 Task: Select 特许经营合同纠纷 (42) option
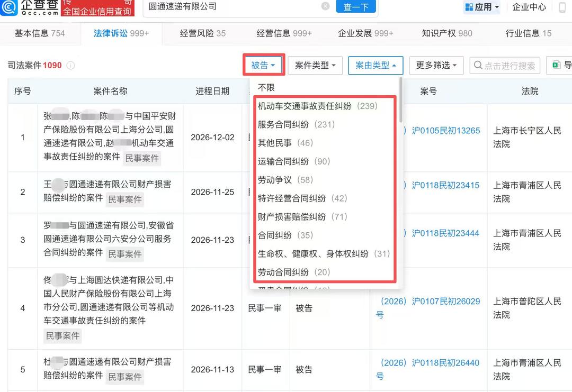tap(302, 198)
